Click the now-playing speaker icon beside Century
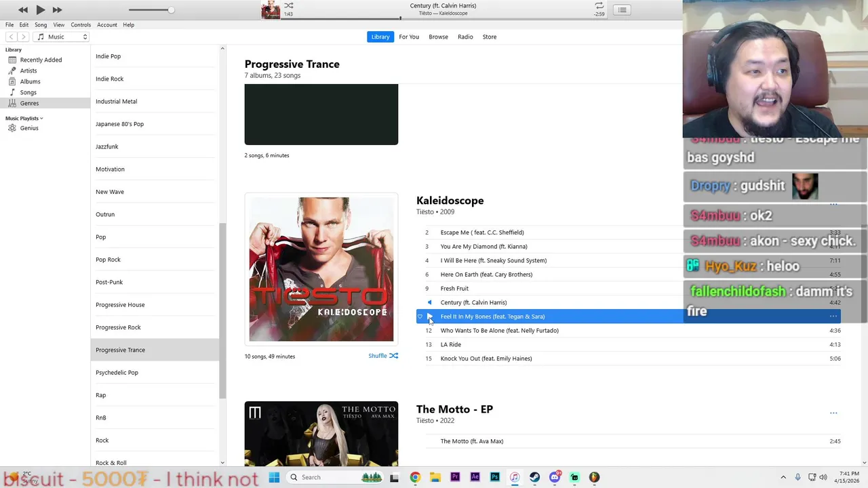This screenshot has width=868, height=488. coord(429,302)
